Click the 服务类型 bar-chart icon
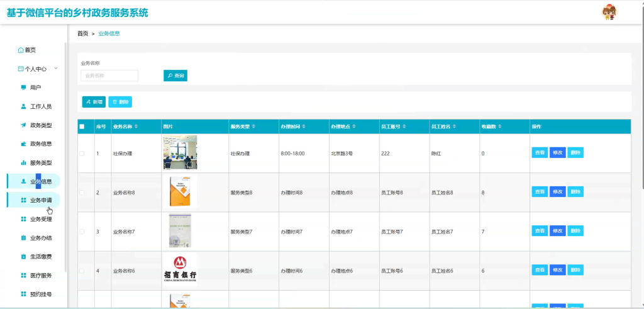This screenshot has width=644, height=309. 23,163
